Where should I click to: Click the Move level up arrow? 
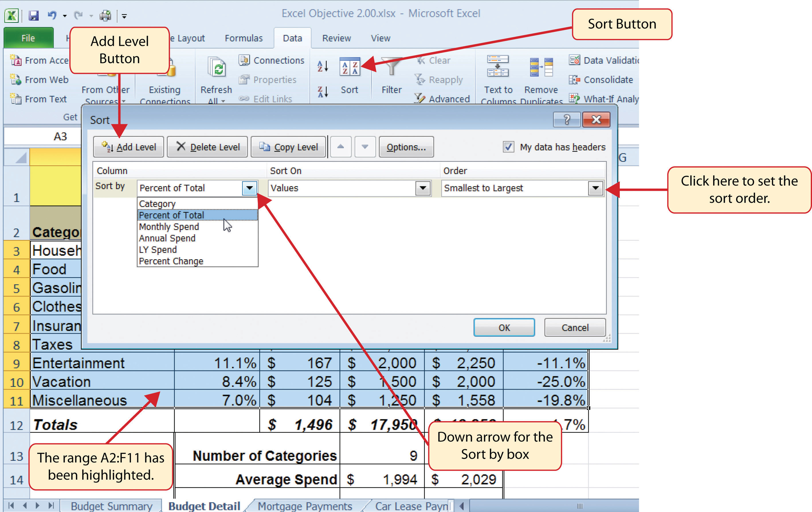340,147
